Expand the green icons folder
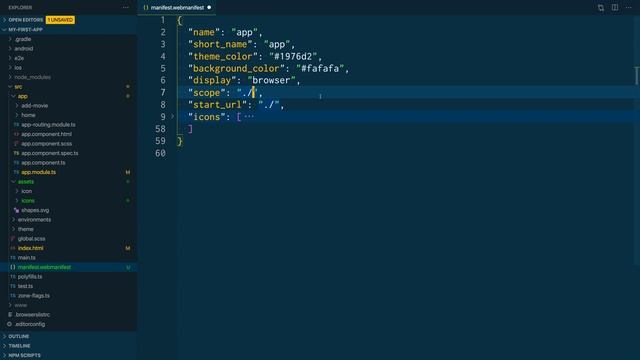 pyautogui.click(x=28, y=201)
